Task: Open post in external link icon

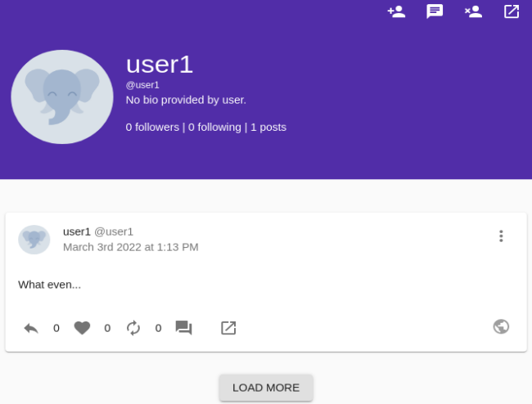Action: 228,328
